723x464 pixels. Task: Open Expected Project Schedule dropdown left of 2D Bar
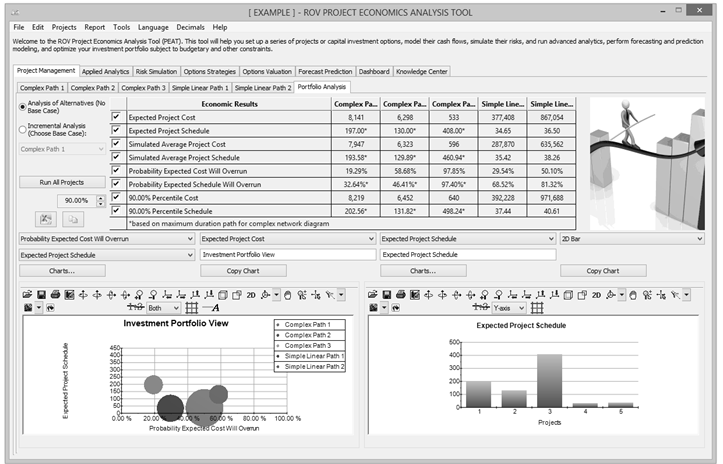point(468,239)
